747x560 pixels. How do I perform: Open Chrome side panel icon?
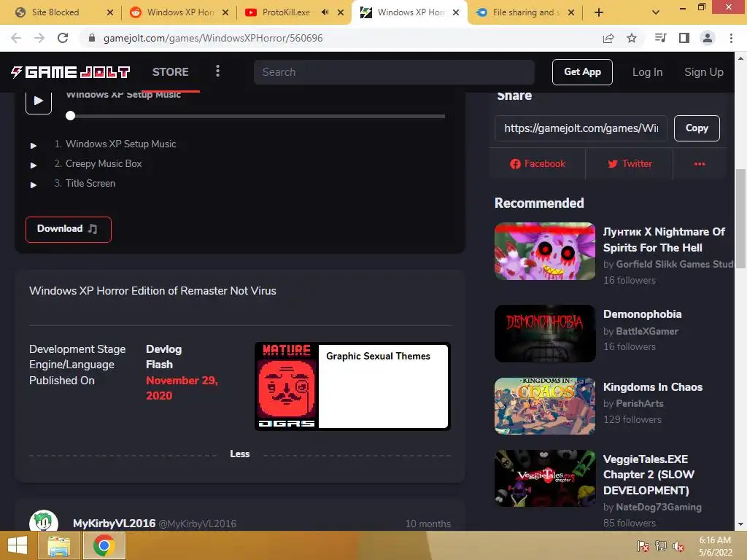click(684, 38)
